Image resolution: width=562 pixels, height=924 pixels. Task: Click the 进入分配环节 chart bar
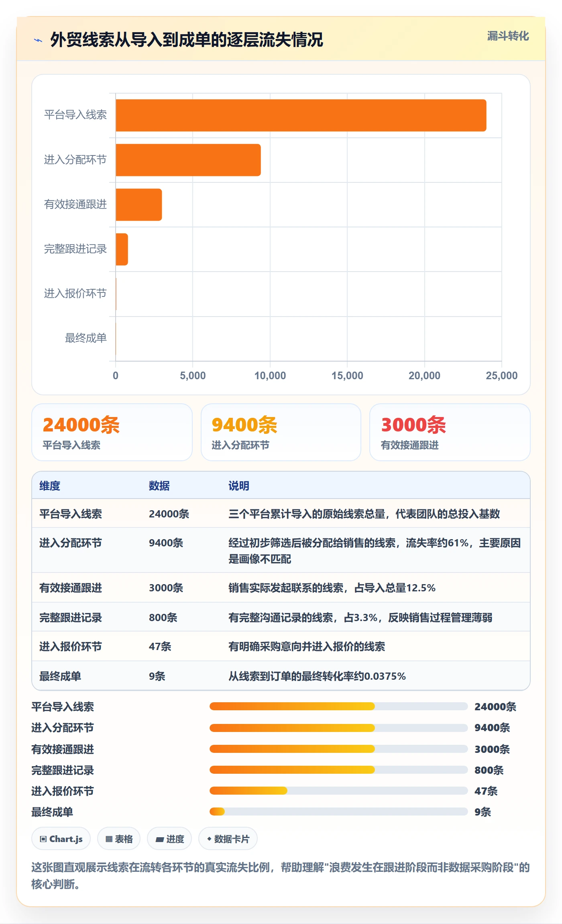(x=188, y=160)
